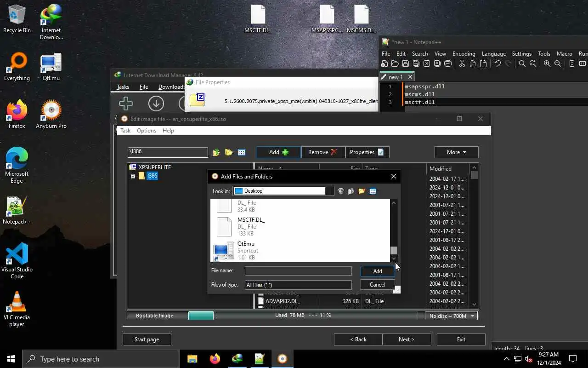Click Save All icon in Notepad++ toolbar

click(x=416, y=64)
